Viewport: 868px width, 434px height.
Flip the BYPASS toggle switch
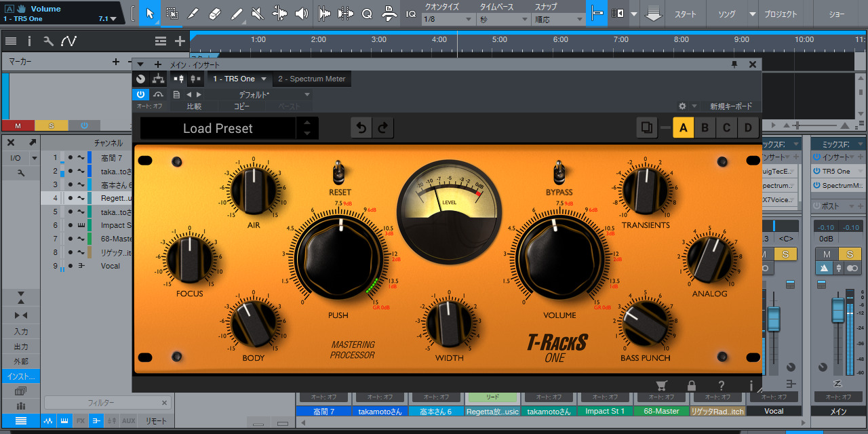tap(559, 172)
